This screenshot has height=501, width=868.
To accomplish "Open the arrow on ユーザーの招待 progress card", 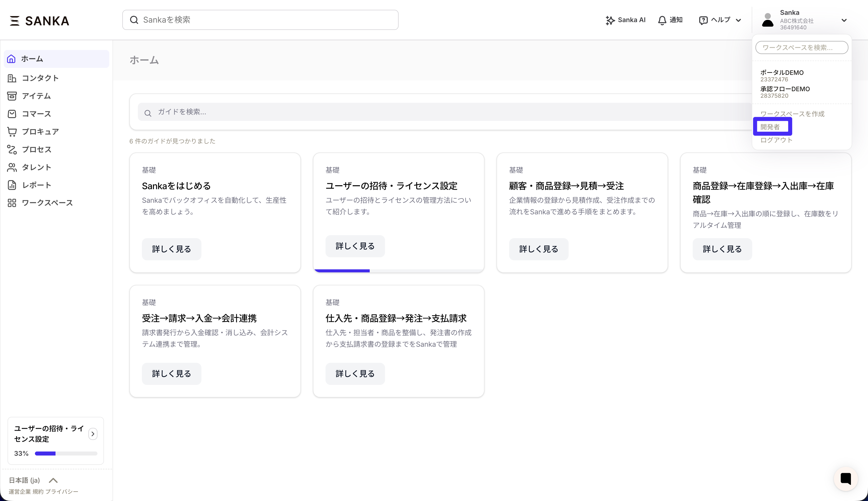I will point(92,434).
